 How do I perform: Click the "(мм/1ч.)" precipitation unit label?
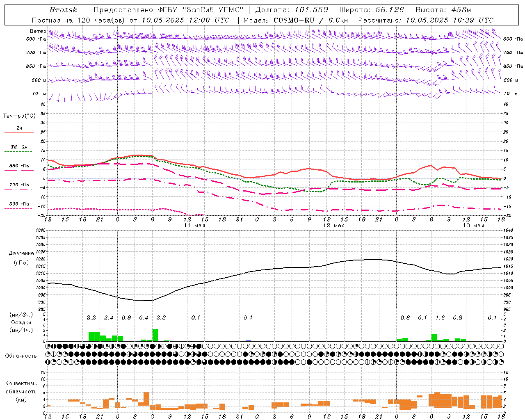pos(21,330)
